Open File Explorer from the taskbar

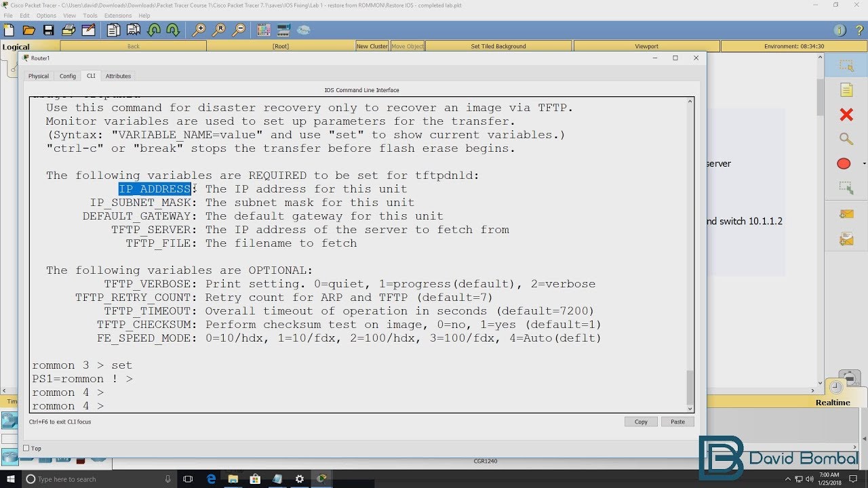pyautogui.click(x=233, y=479)
